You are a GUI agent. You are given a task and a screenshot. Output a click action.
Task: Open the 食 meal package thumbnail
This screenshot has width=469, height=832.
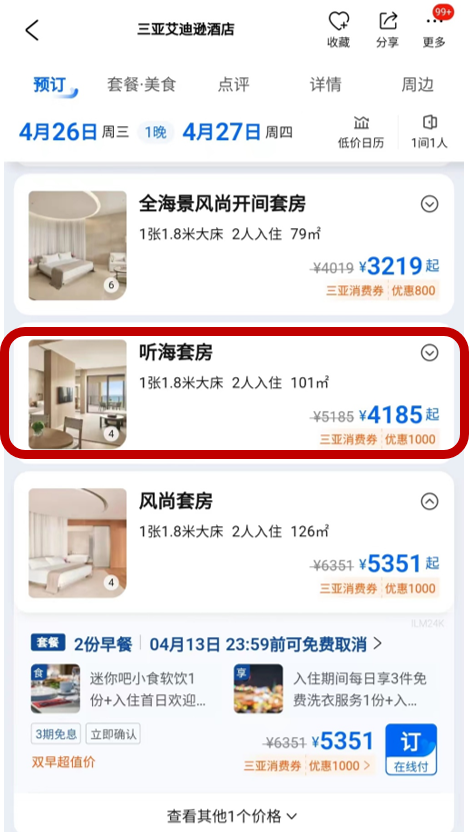(55, 688)
